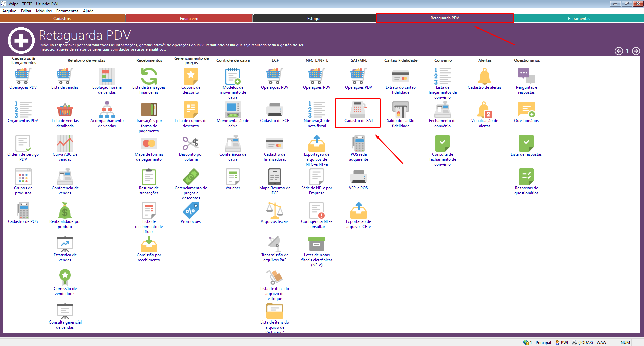Open POS rede adquirente
This screenshot has height=346, width=644.
coord(359,148)
